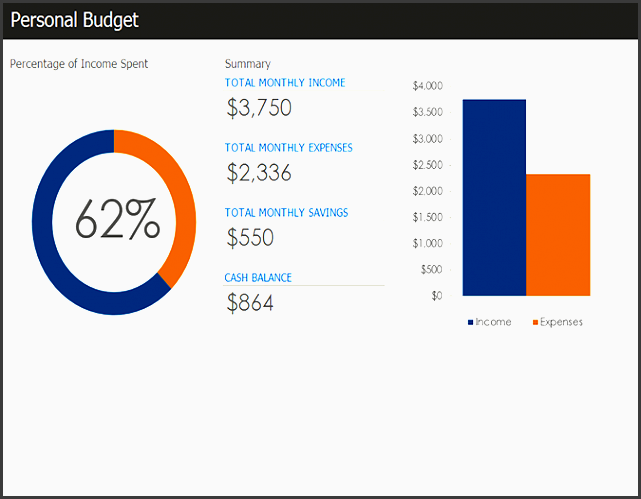The height and width of the screenshot is (499, 641).
Task: Select the $3,750 income value
Action: pyautogui.click(x=259, y=108)
